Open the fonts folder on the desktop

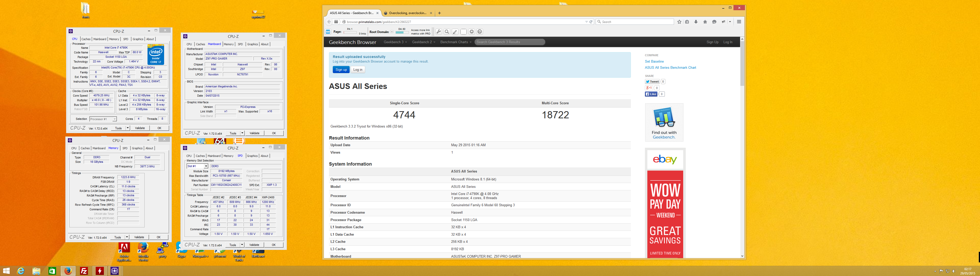click(85, 10)
